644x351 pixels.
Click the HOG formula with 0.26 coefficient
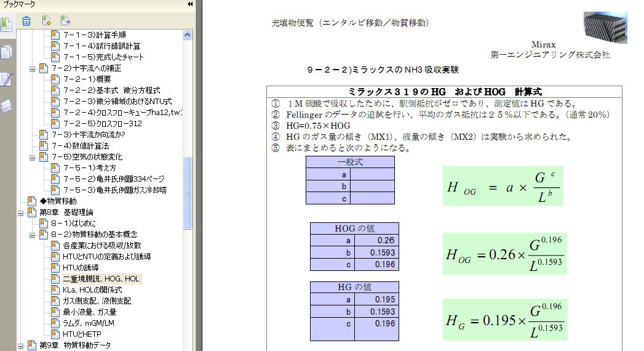click(x=505, y=254)
